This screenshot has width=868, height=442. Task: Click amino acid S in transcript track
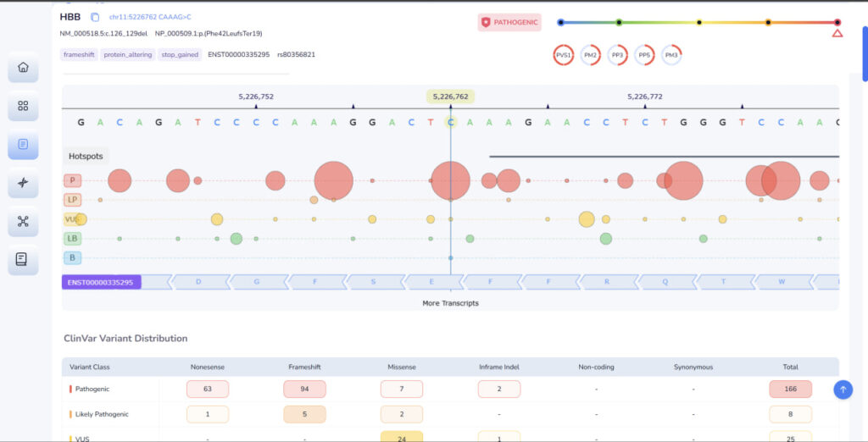[373, 282]
